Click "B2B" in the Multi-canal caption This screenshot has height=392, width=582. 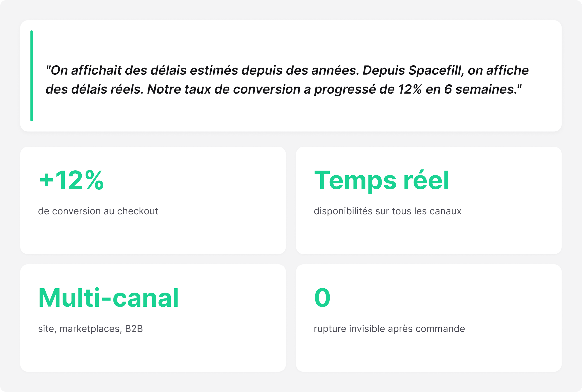pos(134,329)
